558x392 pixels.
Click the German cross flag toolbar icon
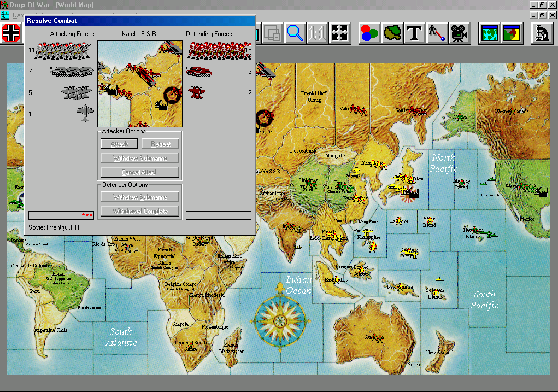pos(11,33)
